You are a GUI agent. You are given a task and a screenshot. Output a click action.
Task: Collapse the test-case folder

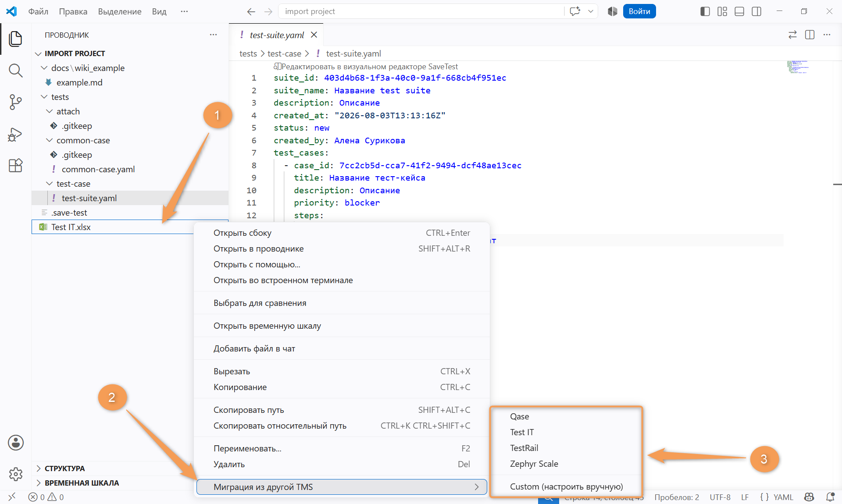[x=49, y=184]
